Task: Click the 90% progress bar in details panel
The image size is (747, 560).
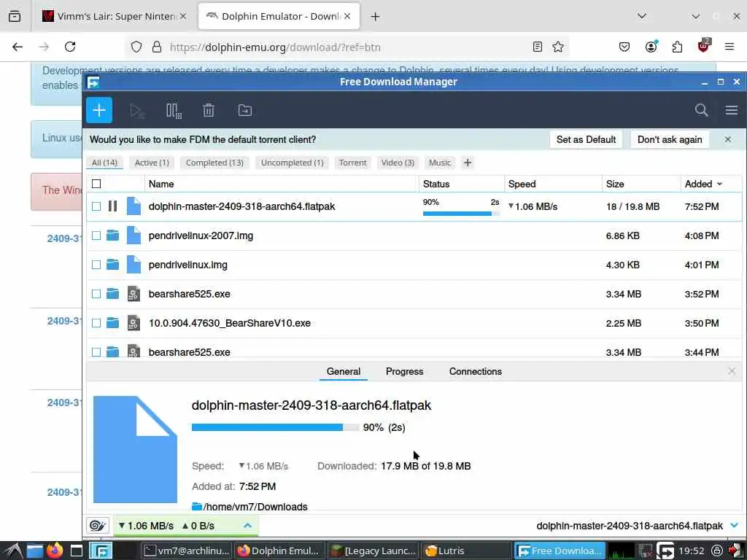Action: 275,427
